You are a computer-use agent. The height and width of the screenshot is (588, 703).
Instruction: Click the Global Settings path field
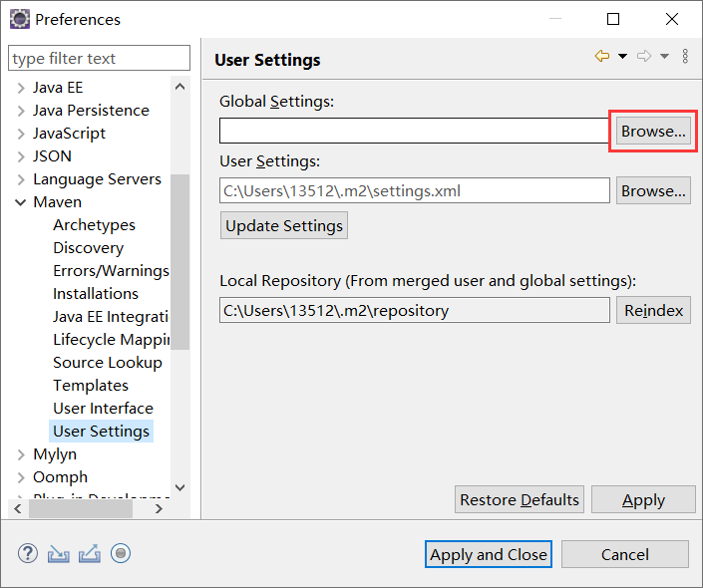click(x=414, y=131)
